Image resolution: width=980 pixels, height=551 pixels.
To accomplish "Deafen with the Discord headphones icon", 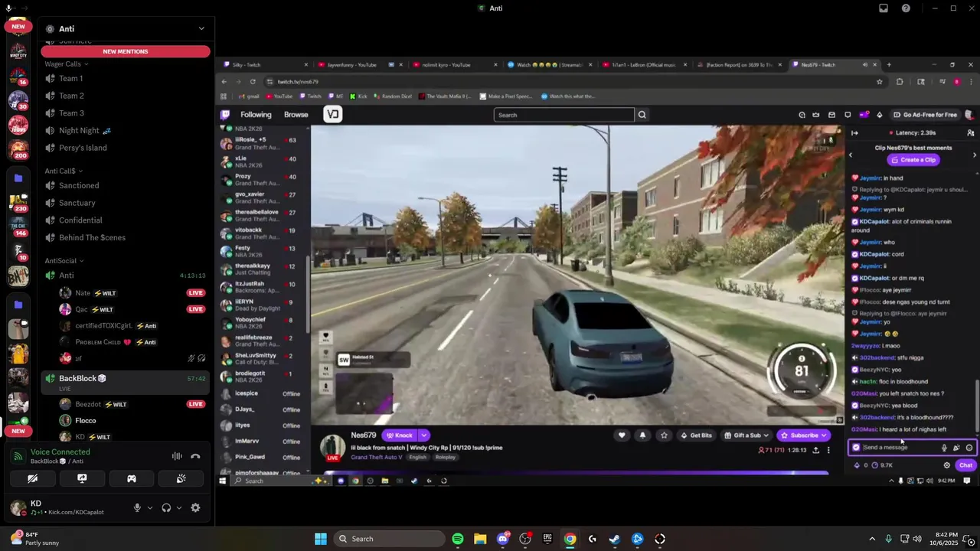I will (166, 507).
